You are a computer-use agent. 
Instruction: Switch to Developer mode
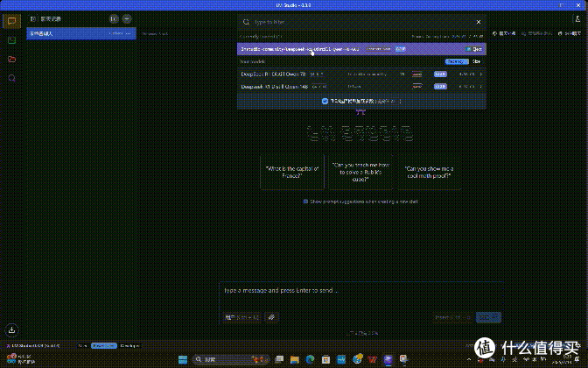click(129, 346)
